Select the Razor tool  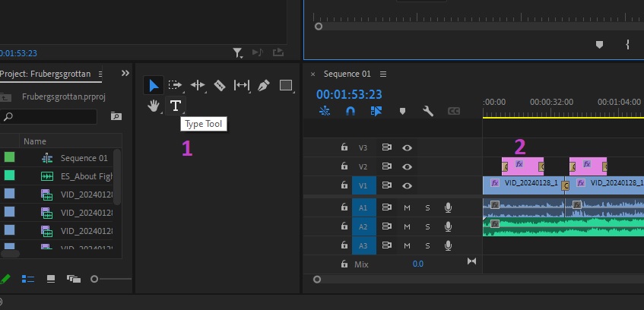[220, 85]
